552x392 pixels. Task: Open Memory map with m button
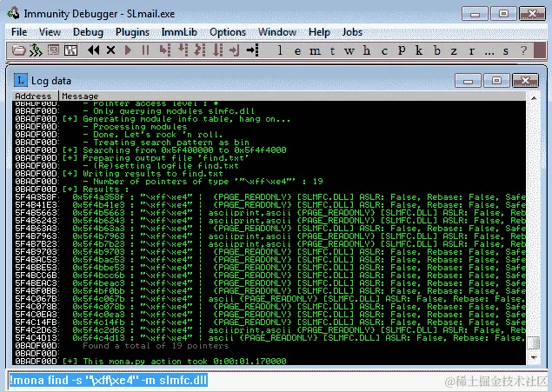pos(315,51)
